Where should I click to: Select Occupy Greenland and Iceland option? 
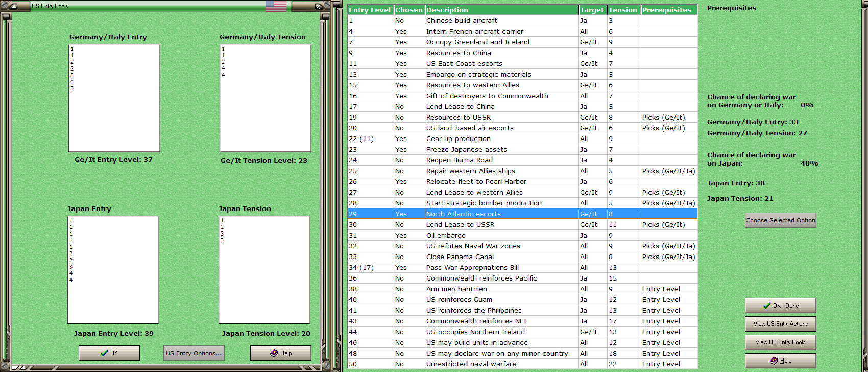click(522, 42)
